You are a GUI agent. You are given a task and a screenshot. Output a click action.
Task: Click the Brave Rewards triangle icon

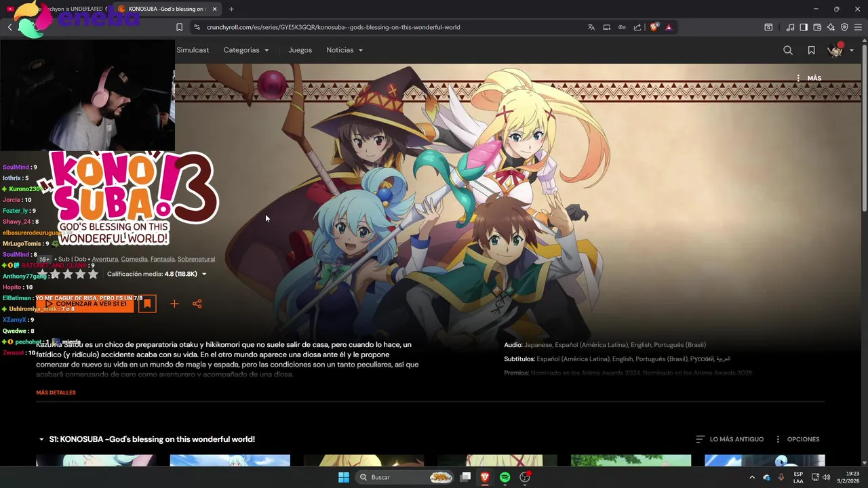pyautogui.click(x=669, y=27)
